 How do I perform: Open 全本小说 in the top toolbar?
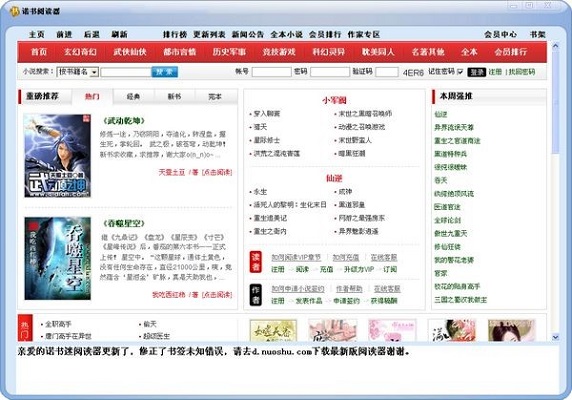pyautogui.click(x=286, y=34)
